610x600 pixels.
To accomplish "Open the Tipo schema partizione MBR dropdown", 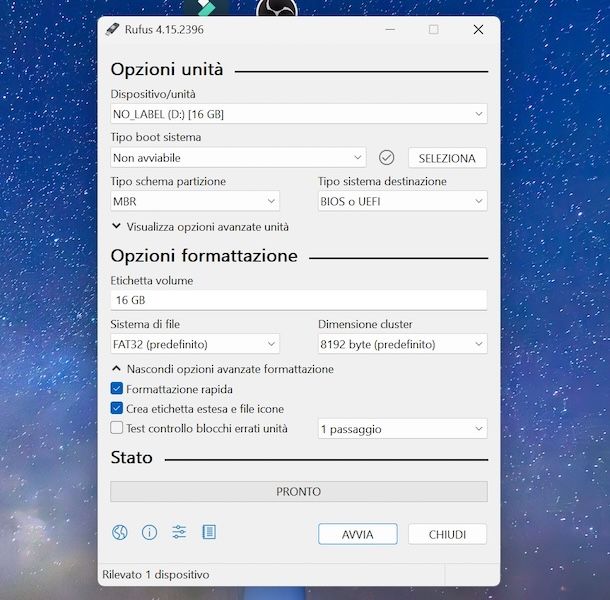I will pyautogui.click(x=195, y=201).
